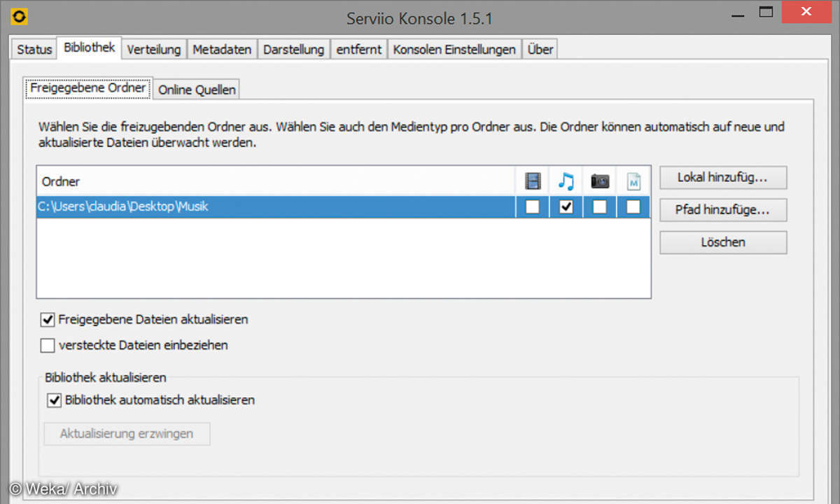Screen dimensions: 840x504
Task: Click the video film strip column icon
Action: (x=533, y=182)
